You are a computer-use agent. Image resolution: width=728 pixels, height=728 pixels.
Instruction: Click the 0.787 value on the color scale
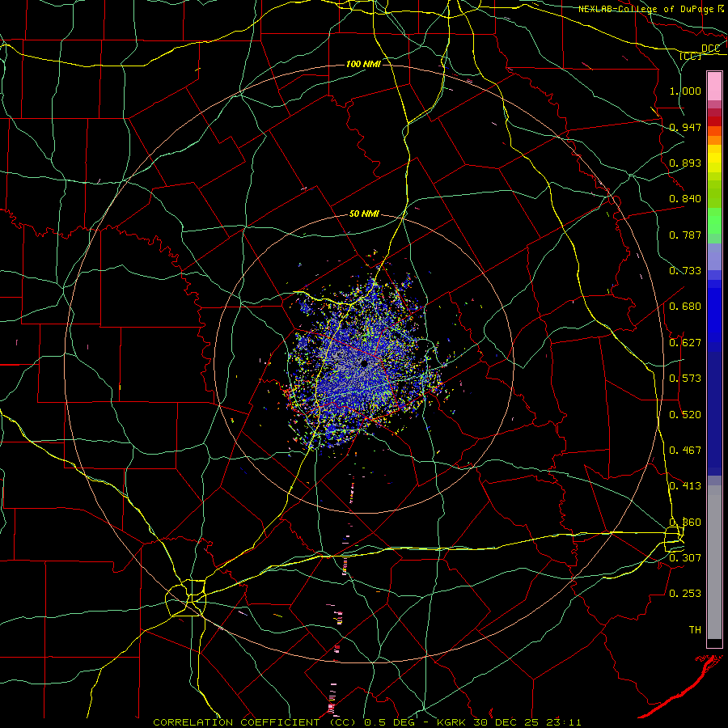[x=685, y=235]
